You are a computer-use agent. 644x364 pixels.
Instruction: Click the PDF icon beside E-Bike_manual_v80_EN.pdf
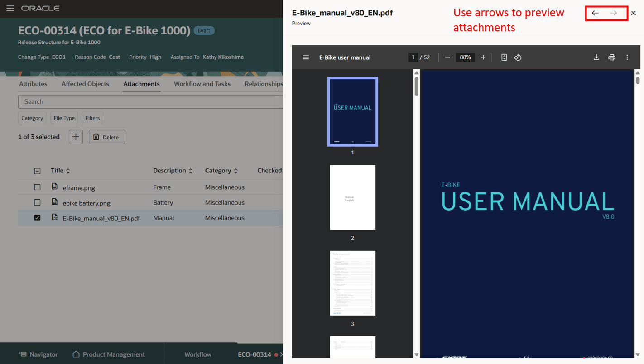[x=55, y=217]
